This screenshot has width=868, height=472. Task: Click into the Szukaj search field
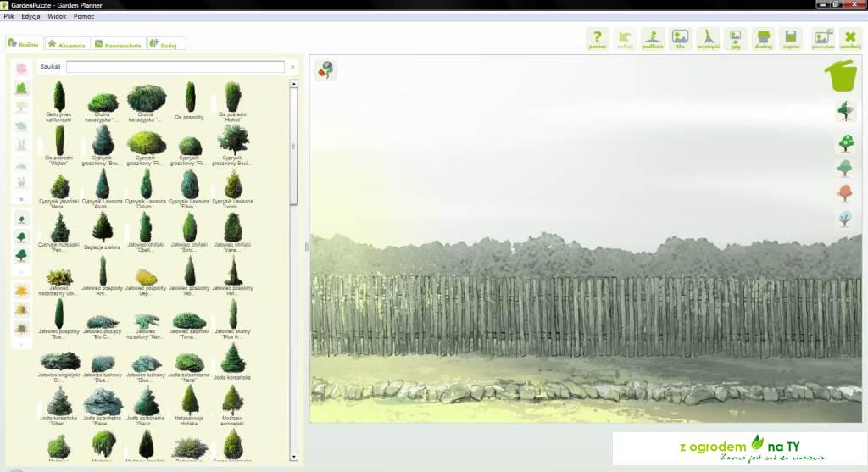coord(175,67)
